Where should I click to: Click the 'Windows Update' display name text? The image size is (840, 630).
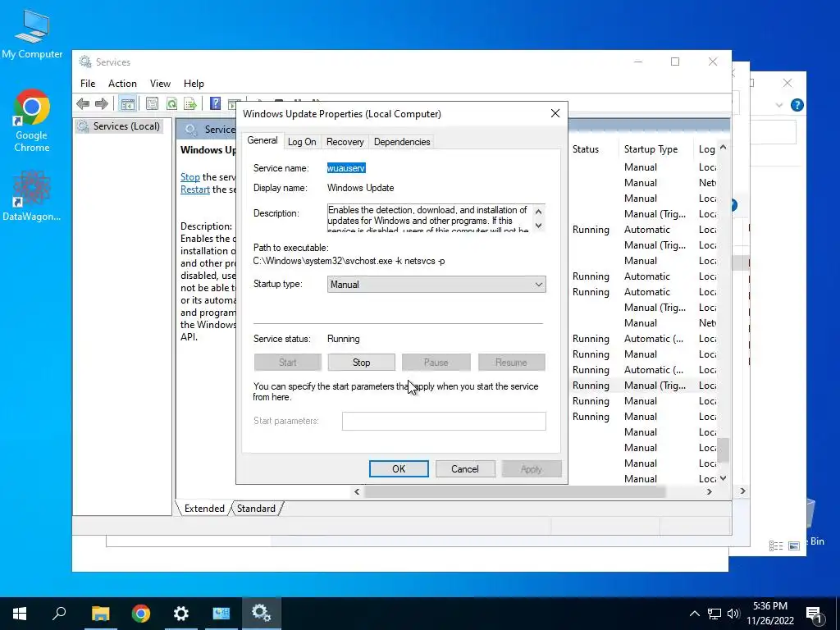coord(361,188)
